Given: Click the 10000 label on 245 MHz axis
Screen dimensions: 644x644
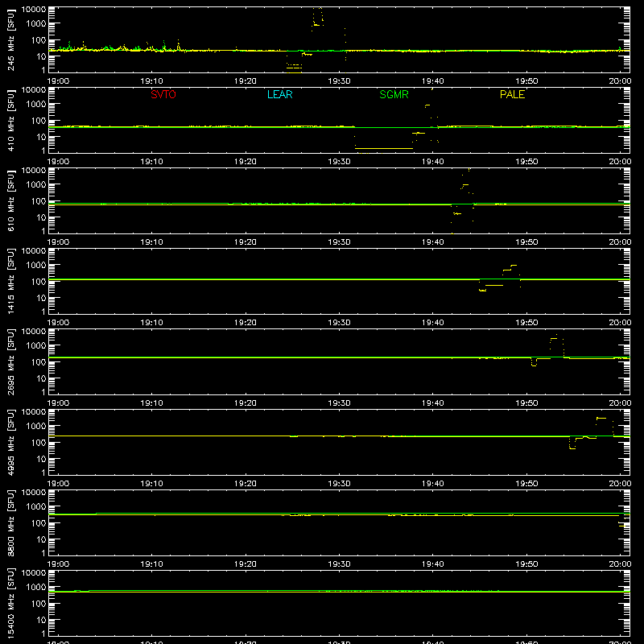Looking at the screenshot, I should click(x=34, y=10).
